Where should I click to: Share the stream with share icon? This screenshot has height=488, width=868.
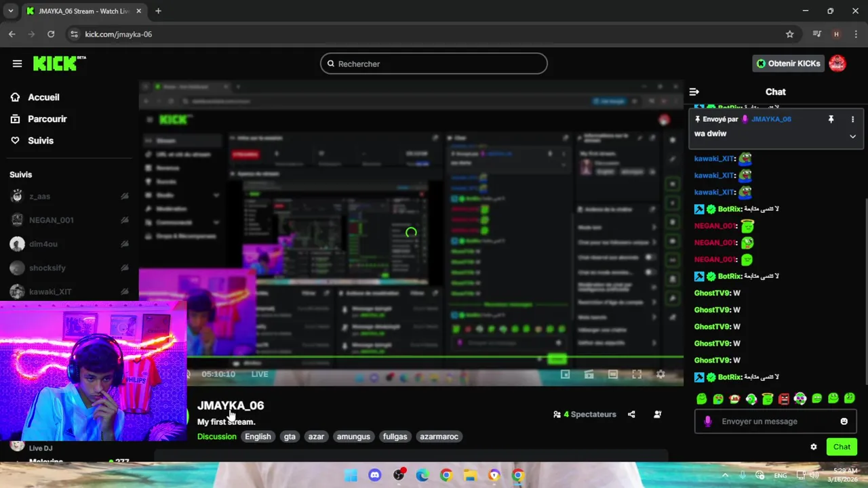coord(631,414)
